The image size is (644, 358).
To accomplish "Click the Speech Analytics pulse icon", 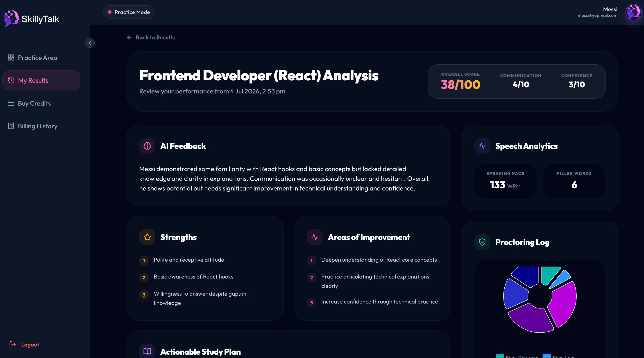I will coord(482,146).
